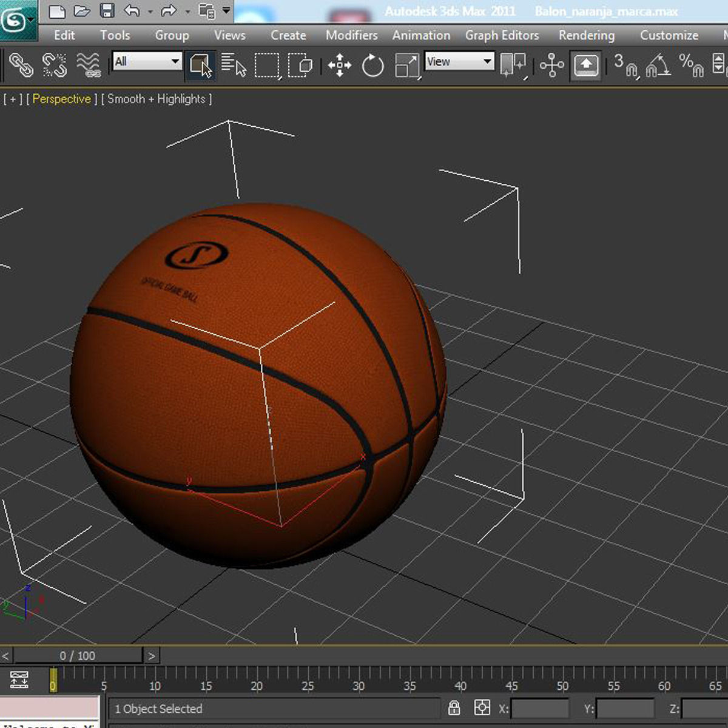Toggle the Angle Snap button
The width and height of the screenshot is (728, 728).
[x=658, y=65]
